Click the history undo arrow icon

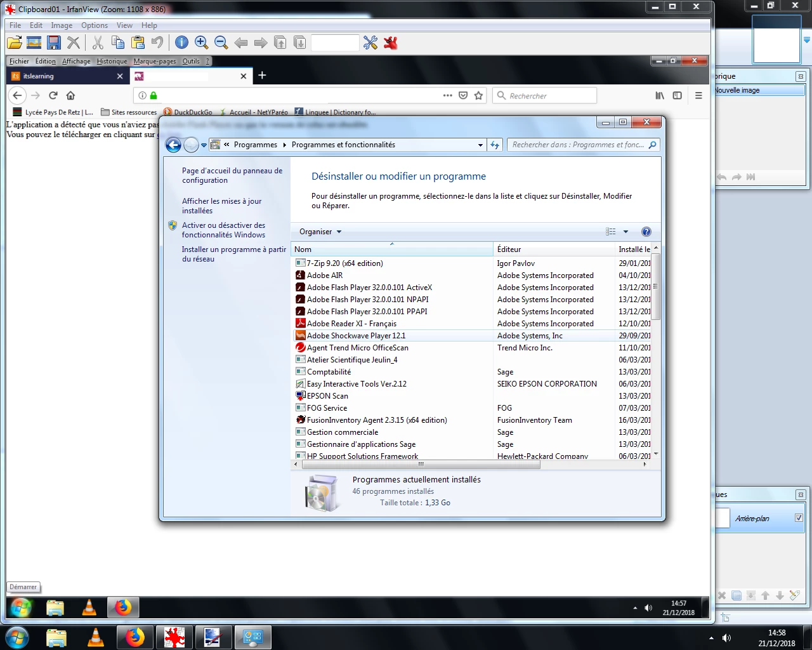(722, 177)
